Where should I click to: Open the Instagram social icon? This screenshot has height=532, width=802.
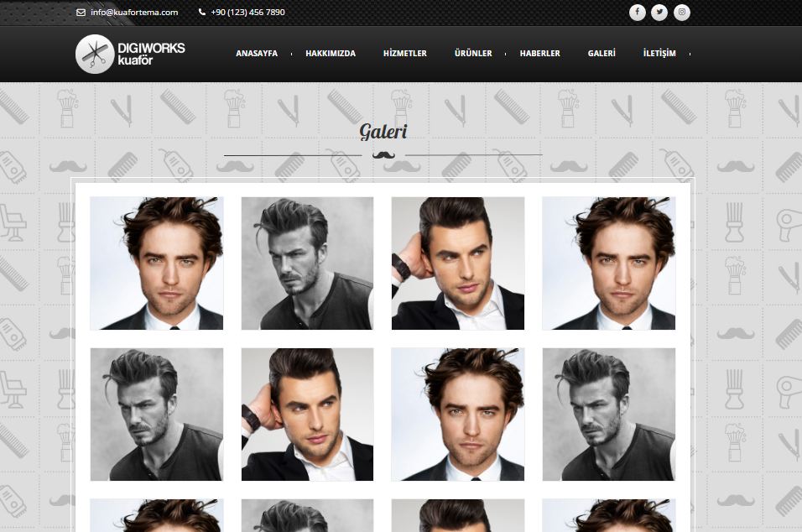point(682,13)
